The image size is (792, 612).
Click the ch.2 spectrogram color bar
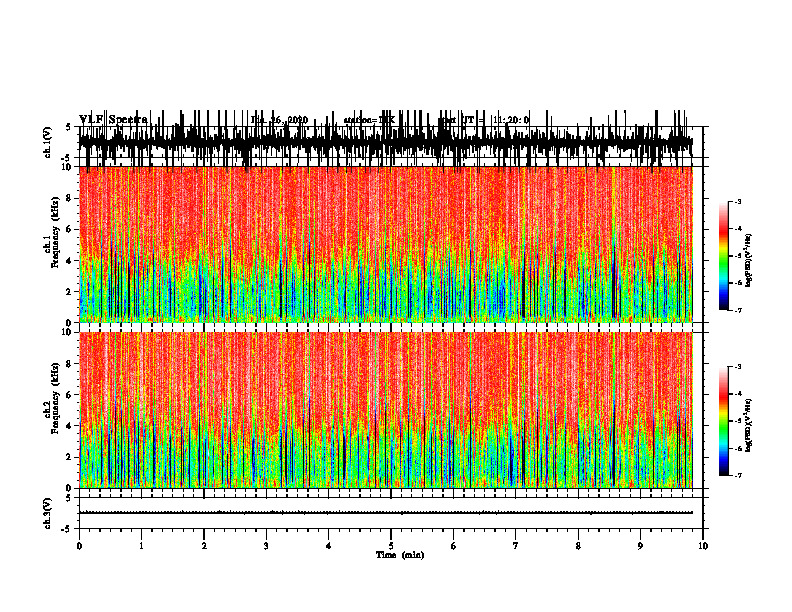(724, 421)
